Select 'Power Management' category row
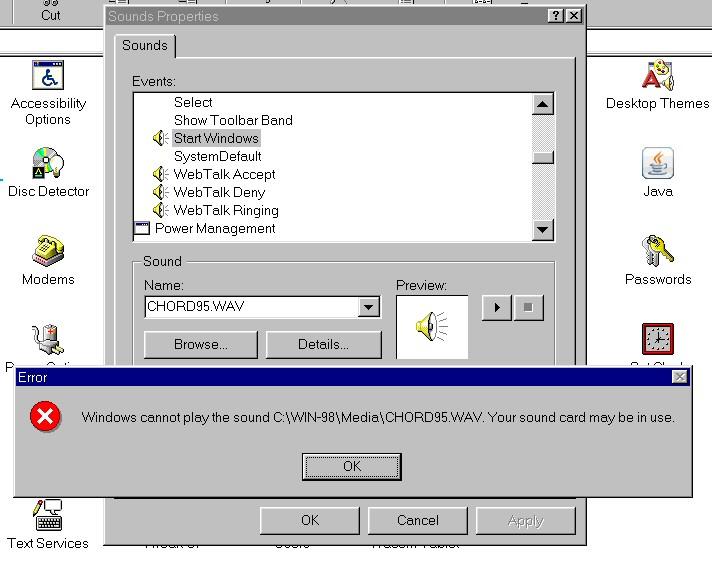This screenshot has width=712, height=564. pos(215,228)
